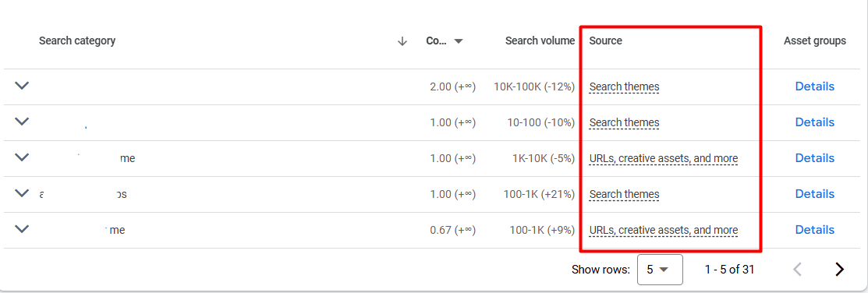Open Details for the 100-1K (+21%) row
The height and width of the screenshot is (293, 868).
[814, 194]
